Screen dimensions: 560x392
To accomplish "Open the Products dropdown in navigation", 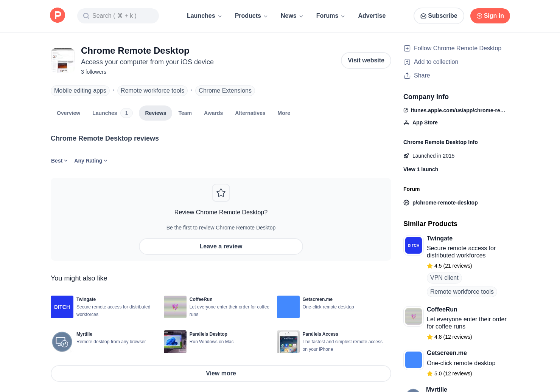I will click(x=251, y=16).
